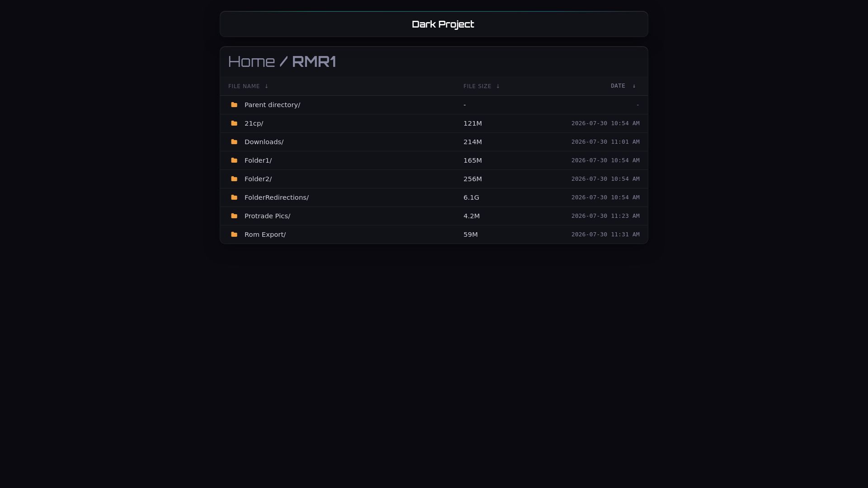Click the folder icon beside Folder2/
868x488 pixels.
click(x=234, y=179)
